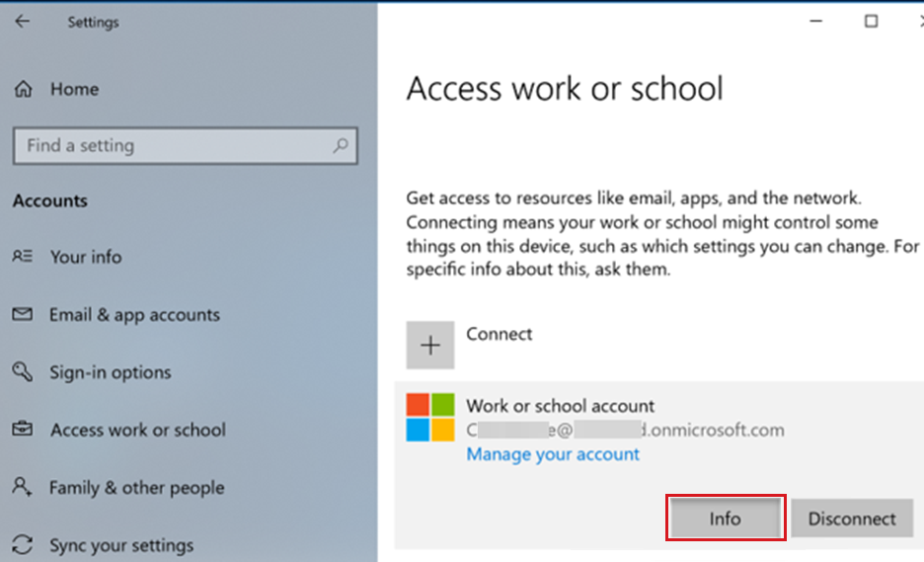Open Sync your settings

(x=121, y=545)
